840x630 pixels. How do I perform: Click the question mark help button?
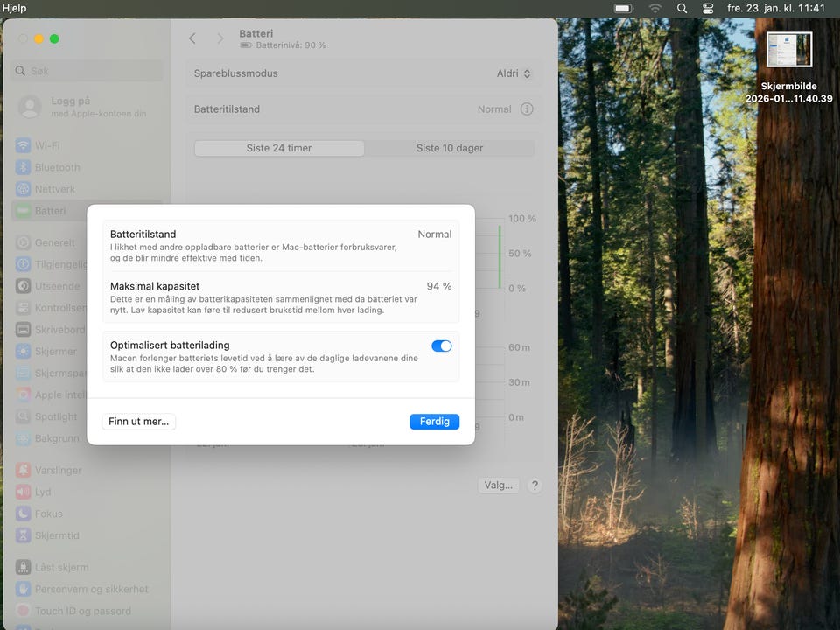point(535,486)
